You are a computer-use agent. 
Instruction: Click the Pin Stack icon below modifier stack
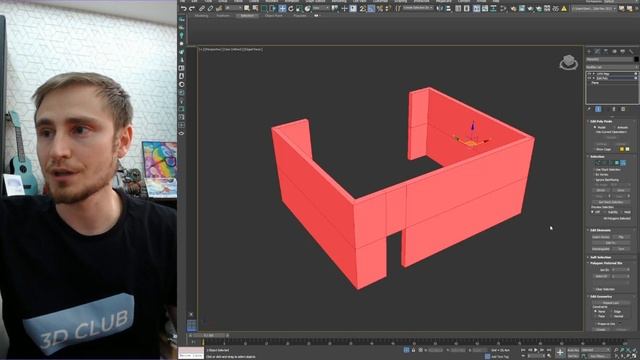(589, 109)
